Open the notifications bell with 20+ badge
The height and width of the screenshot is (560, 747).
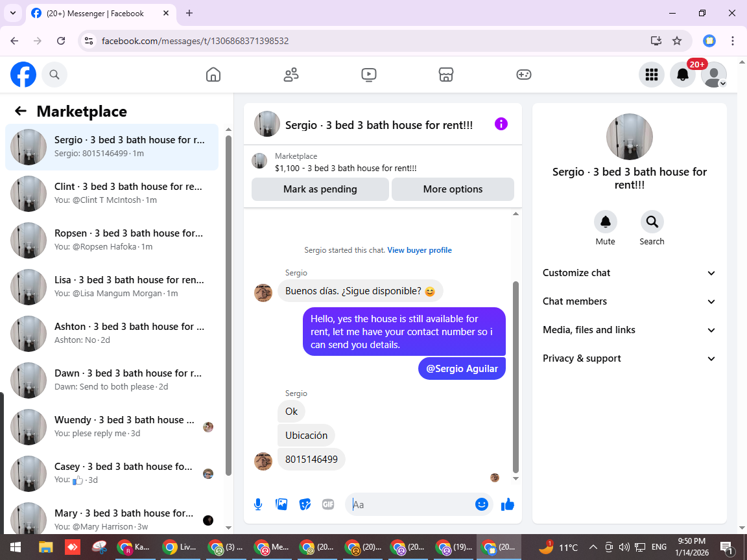click(x=683, y=75)
